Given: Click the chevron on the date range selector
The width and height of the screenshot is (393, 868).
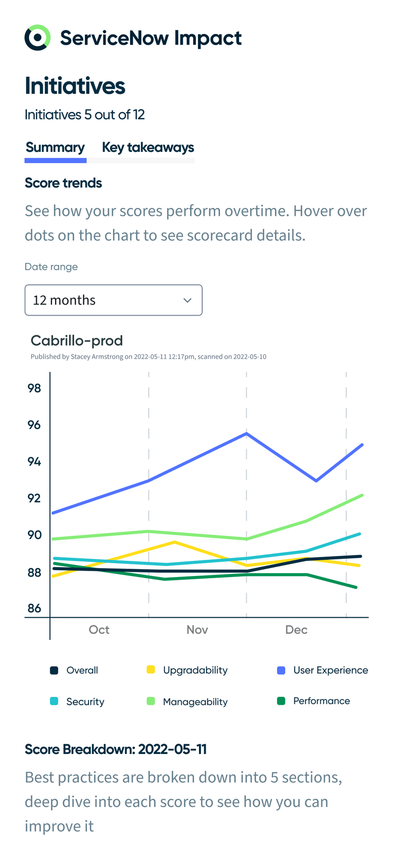Looking at the screenshot, I should pyautogui.click(x=187, y=300).
